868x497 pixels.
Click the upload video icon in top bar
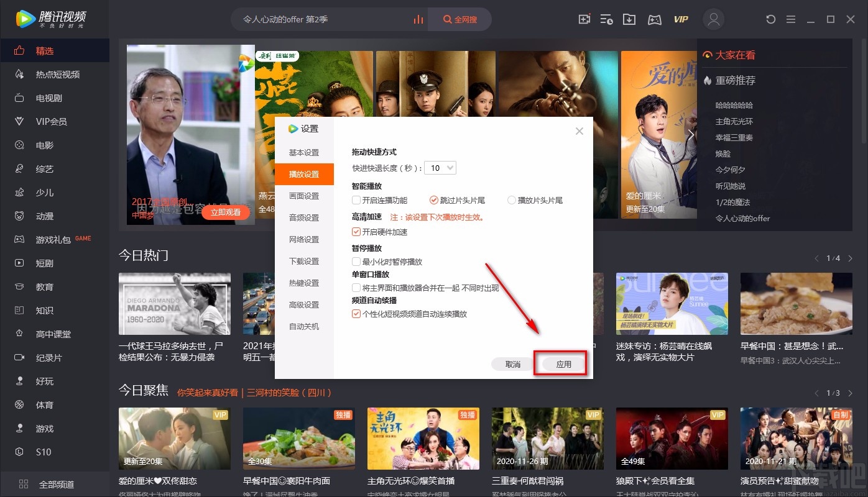(x=584, y=19)
